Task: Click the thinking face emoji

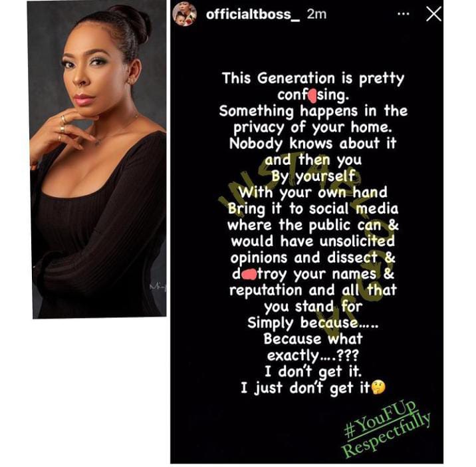Action: [378, 387]
